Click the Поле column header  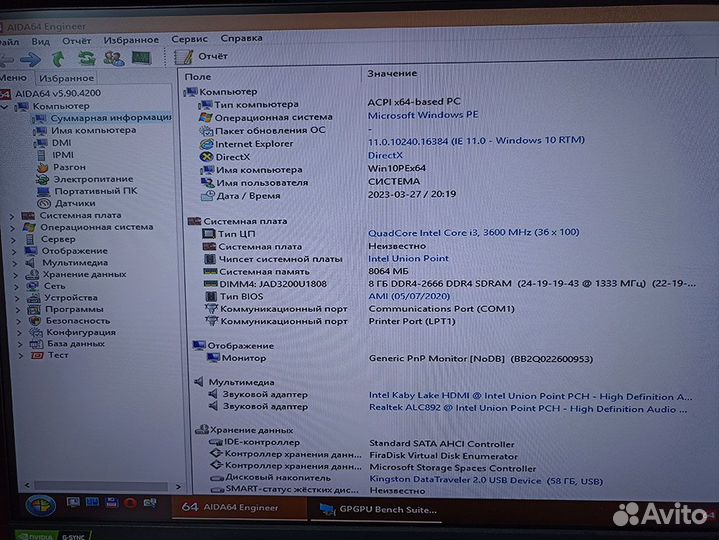click(198, 77)
